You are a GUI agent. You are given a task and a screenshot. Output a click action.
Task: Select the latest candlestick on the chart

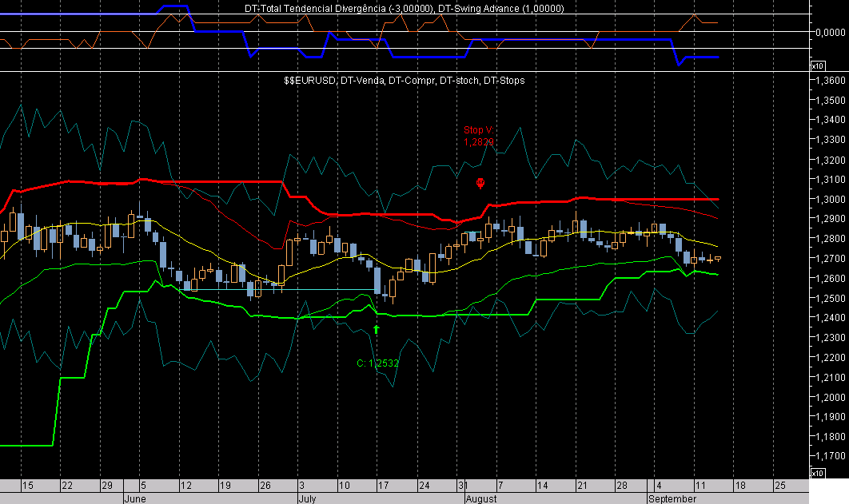tap(718, 259)
